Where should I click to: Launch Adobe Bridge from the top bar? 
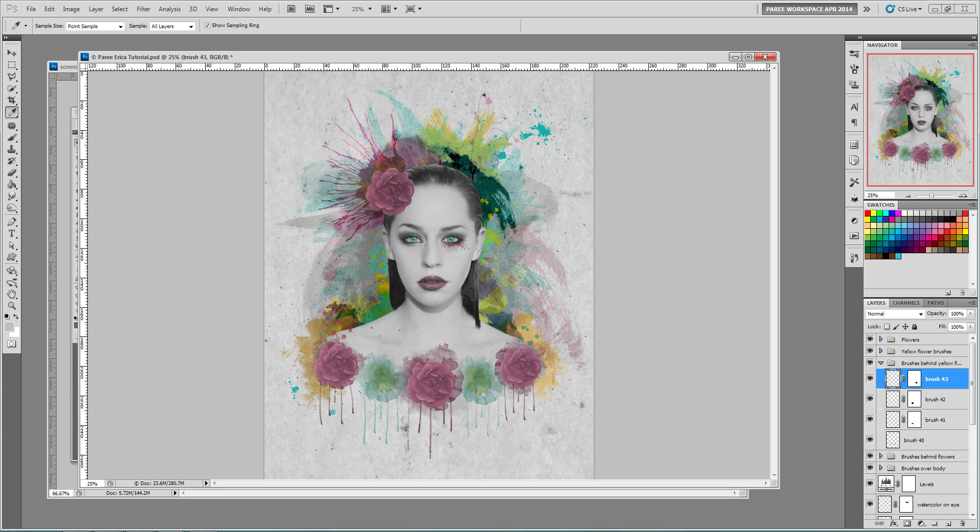[291, 9]
